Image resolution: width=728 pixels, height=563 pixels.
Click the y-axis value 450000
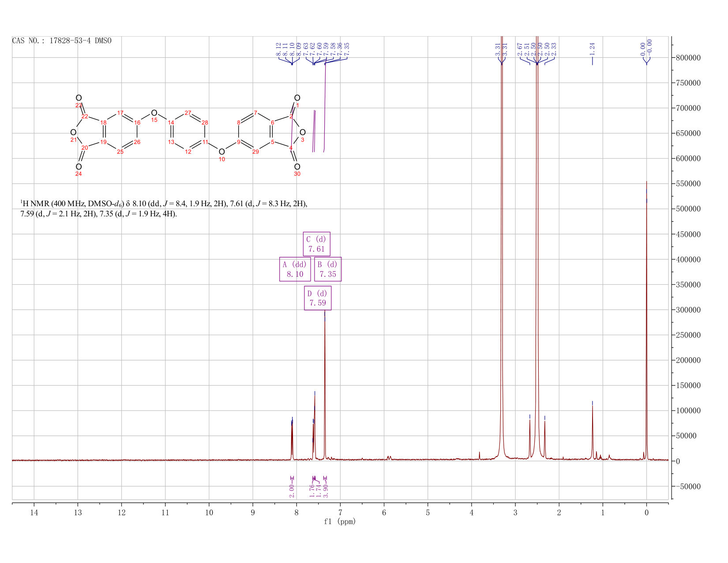[x=688, y=234]
